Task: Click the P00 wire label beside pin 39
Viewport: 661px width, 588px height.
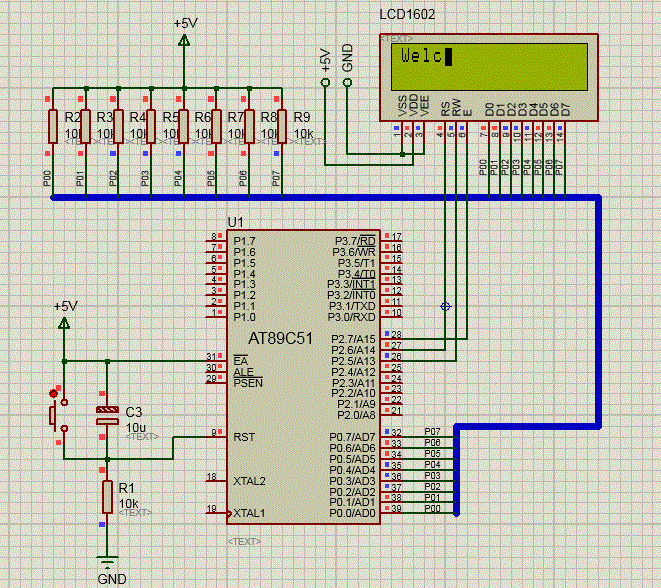Action: [432, 508]
